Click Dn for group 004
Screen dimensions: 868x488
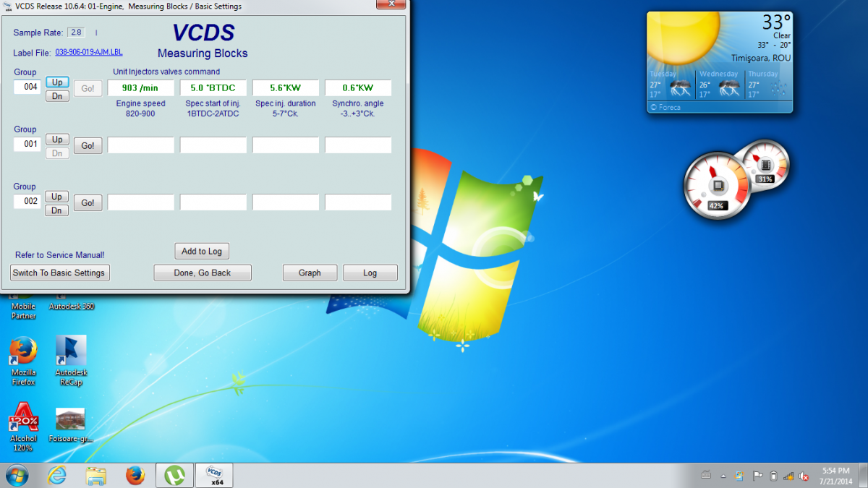tap(57, 95)
